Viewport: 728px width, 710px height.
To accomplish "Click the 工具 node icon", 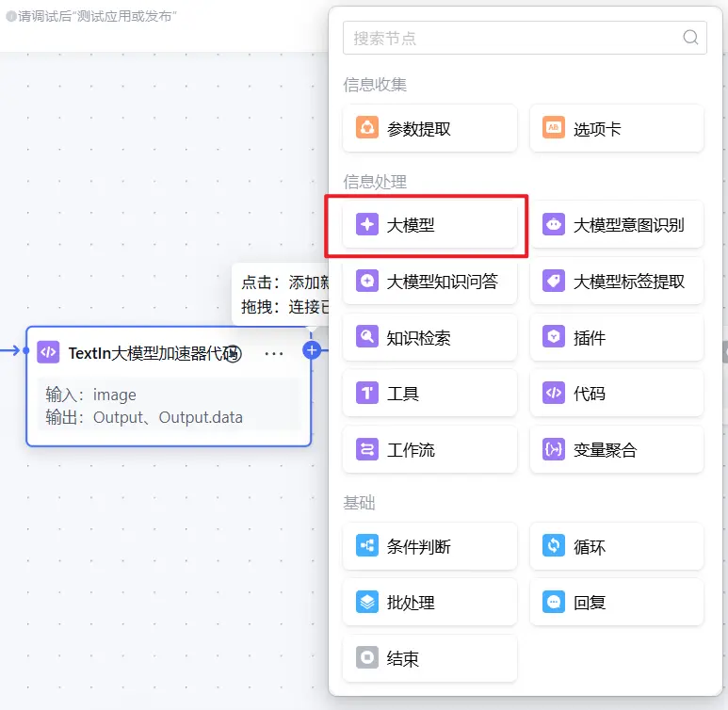I will click(x=366, y=393).
